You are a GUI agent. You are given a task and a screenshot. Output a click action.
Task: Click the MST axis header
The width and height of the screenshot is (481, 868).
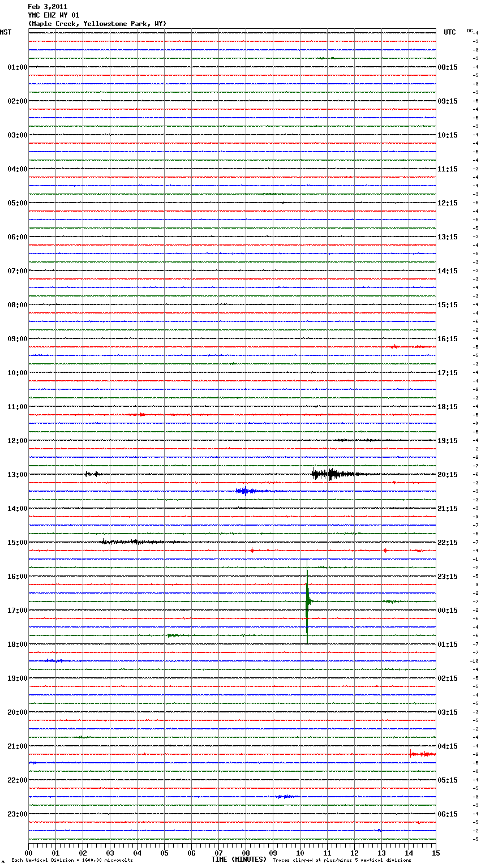6,32
